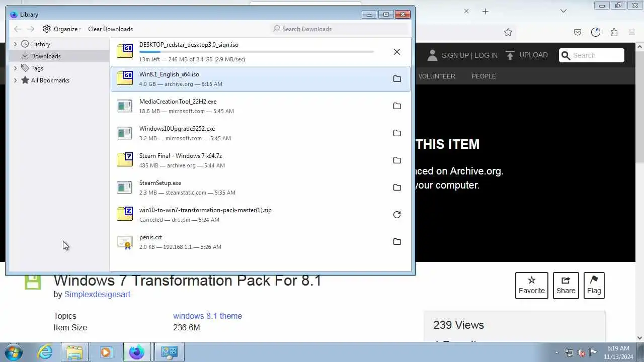This screenshot has width=644, height=362.
Task: Expand the History tree item
Action: coord(15,44)
